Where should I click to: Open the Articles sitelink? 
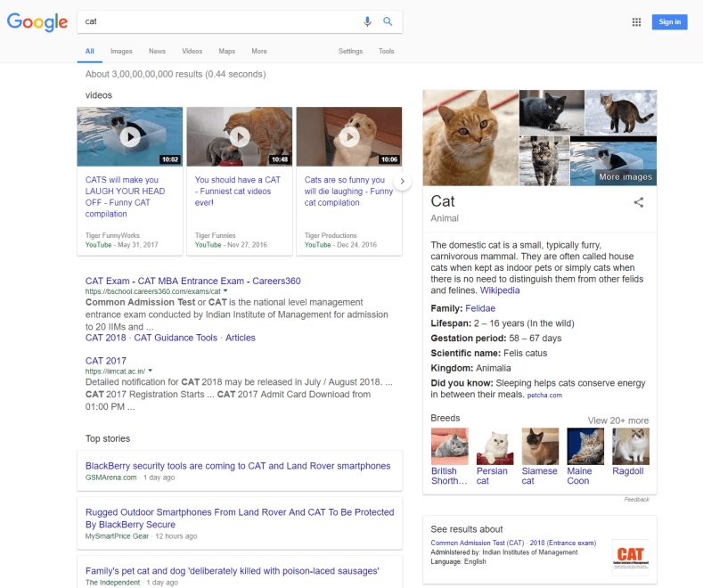point(241,338)
